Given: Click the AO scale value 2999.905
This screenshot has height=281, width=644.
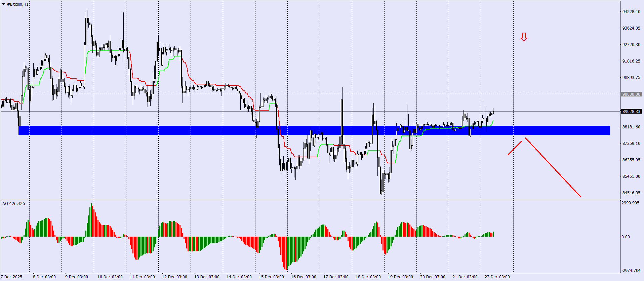Looking at the screenshot, I should 631,203.
